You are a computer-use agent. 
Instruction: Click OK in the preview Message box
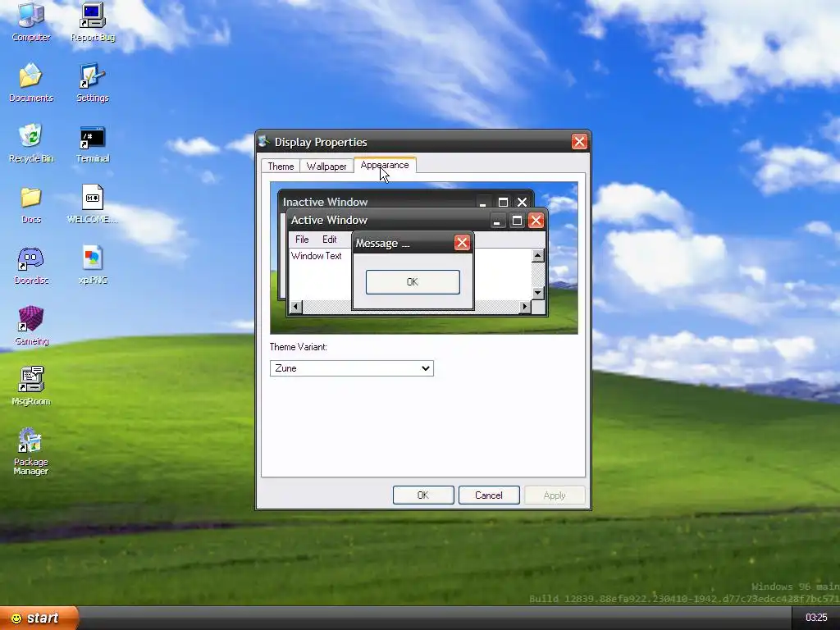(x=413, y=282)
